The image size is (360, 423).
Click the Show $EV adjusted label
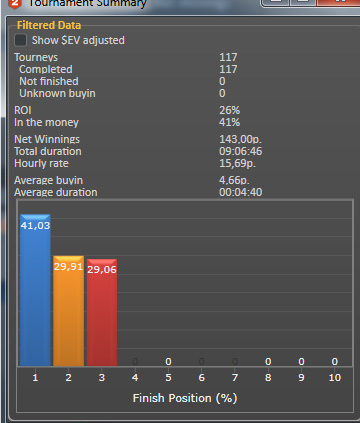tap(78, 40)
